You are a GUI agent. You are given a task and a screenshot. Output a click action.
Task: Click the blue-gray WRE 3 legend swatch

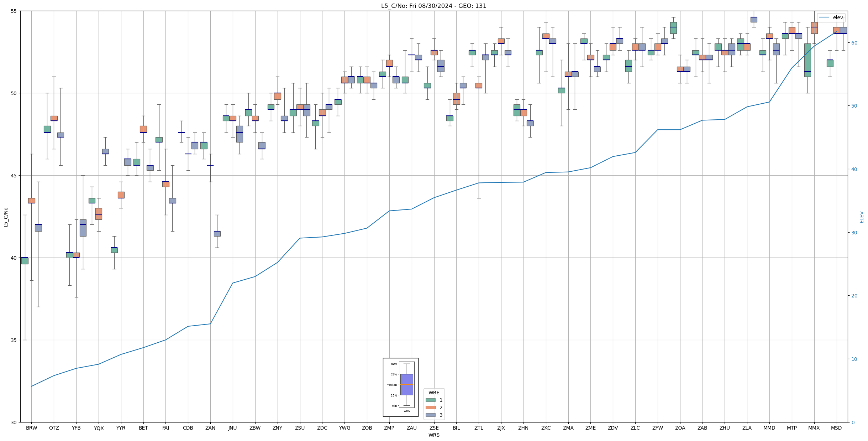coord(430,415)
